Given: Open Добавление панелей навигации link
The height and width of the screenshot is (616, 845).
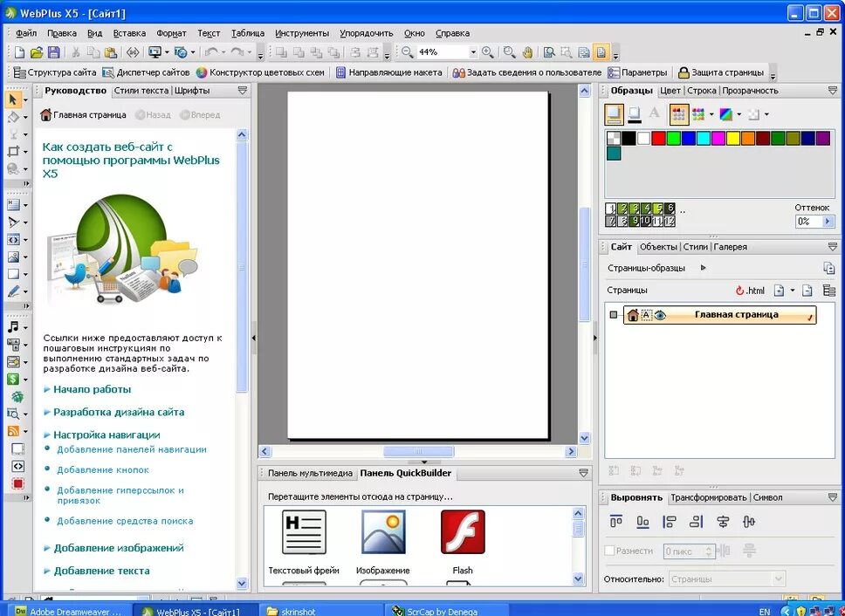Looking at the screenshot, I should (x=132, y=449).
